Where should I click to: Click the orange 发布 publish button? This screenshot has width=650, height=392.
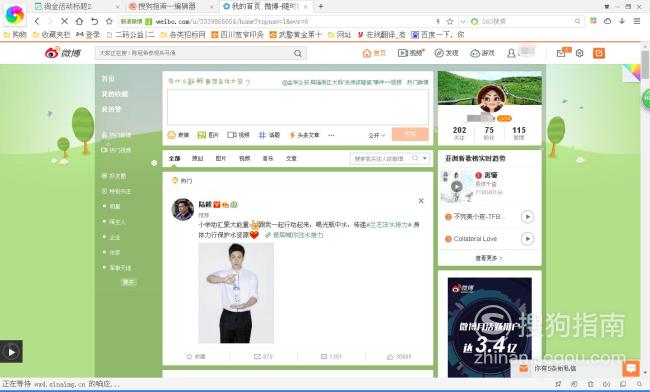[x=410, y=134]
